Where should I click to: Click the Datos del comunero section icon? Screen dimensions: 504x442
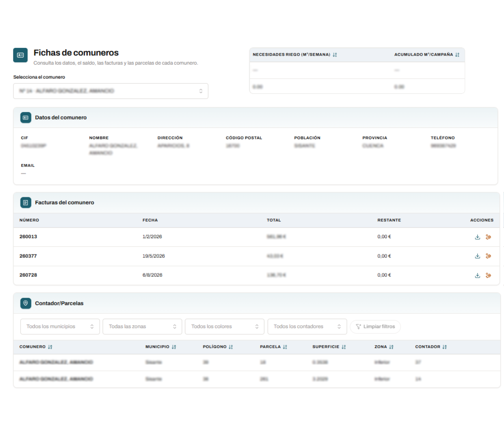[26, 118]
